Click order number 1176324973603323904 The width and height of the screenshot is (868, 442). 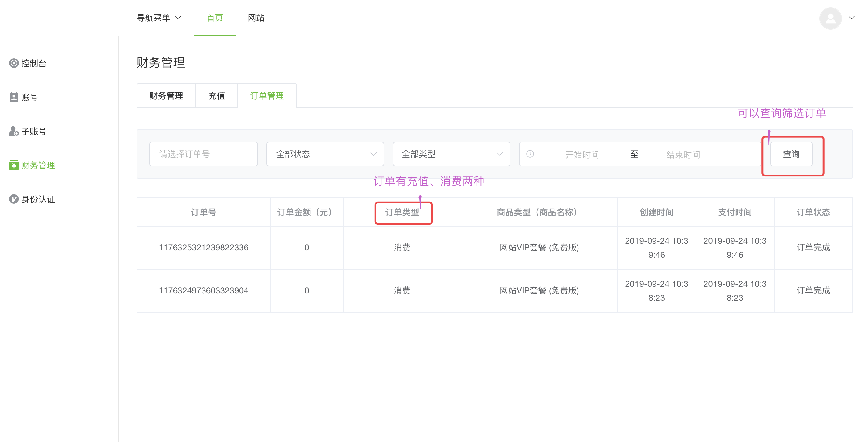pyautogui.click(x=204, y=291)
